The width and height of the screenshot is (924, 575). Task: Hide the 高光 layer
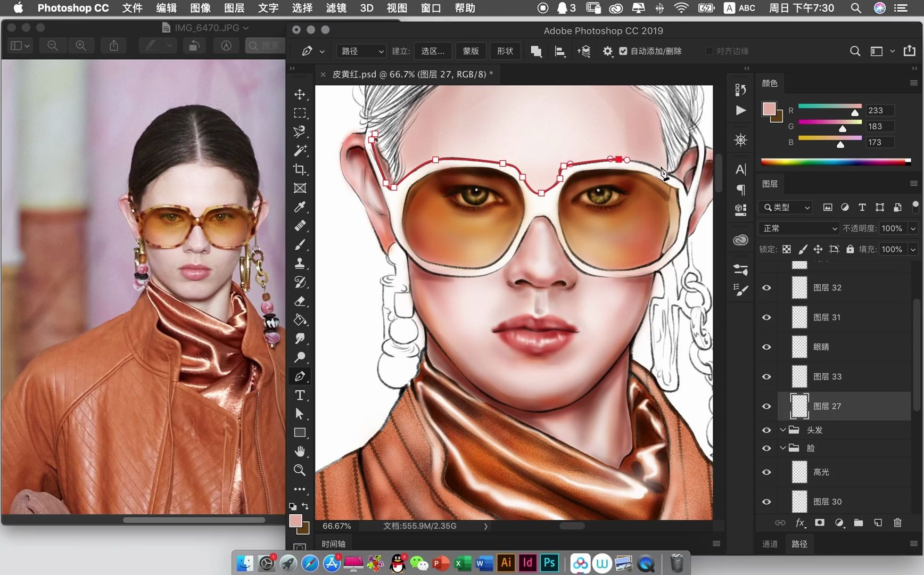[x=766, y=472]
